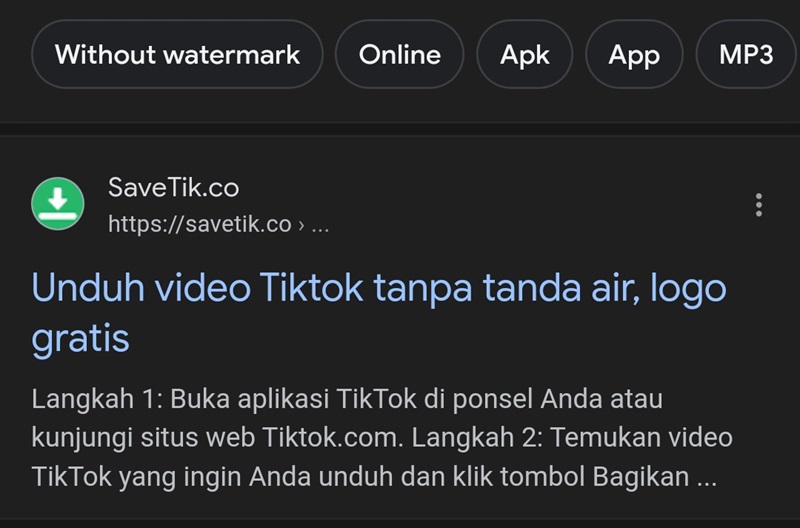This screenshot has height=528, width=800.
Task: Filter results by the "Online" chip
Action: coord(400,54)
